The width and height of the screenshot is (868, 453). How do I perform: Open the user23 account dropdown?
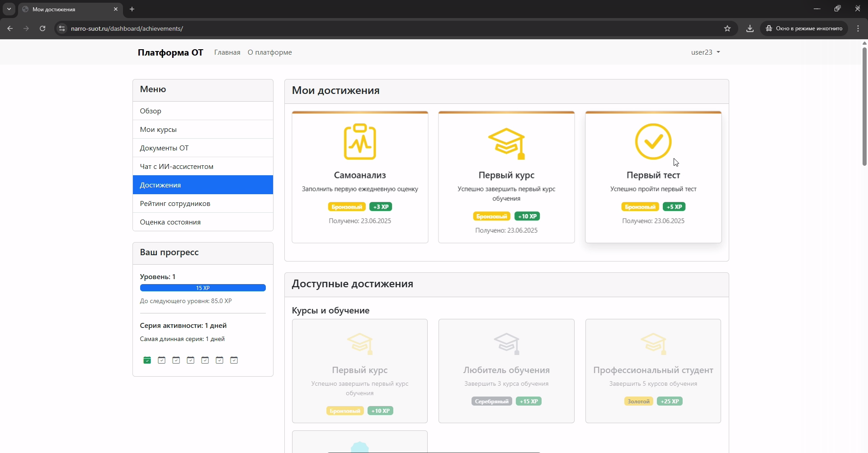704,52
